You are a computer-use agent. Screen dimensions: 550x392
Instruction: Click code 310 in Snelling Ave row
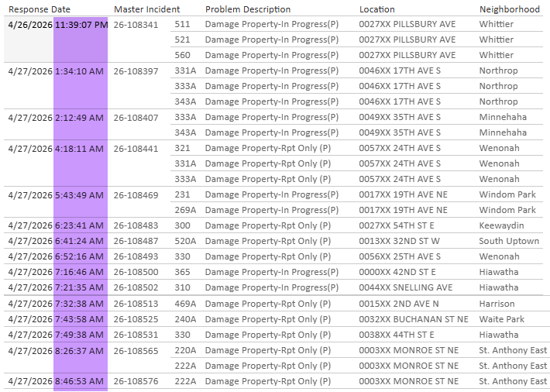coord(182,287)
